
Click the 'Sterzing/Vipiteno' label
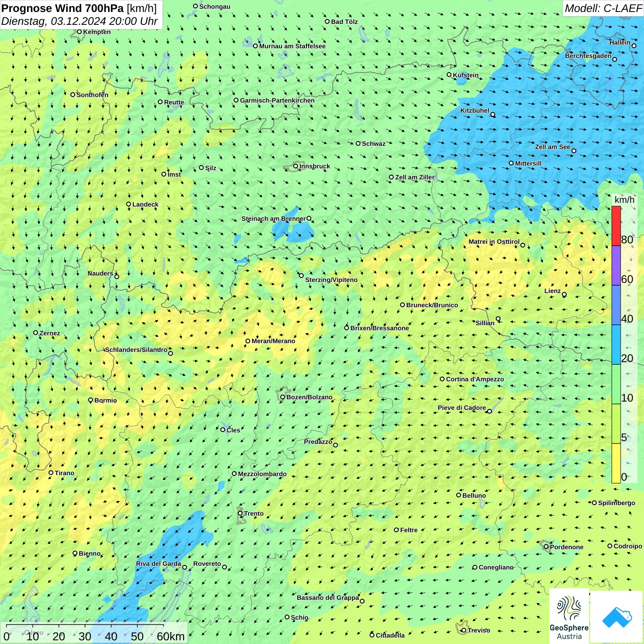pyautogui.click(x=331, y=280)
